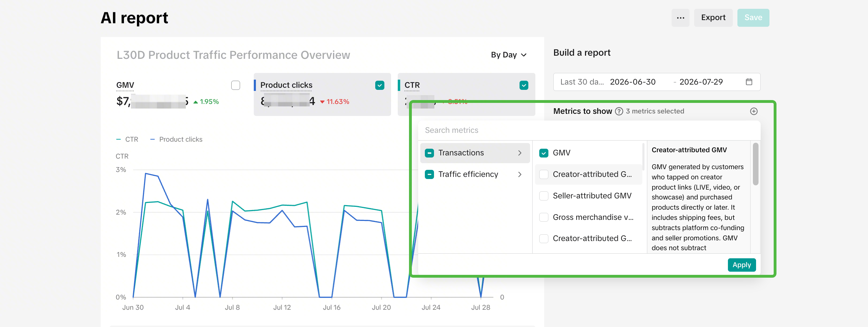Click the end date 2026-07-29
868x327 pixels.
click(701, 82)
